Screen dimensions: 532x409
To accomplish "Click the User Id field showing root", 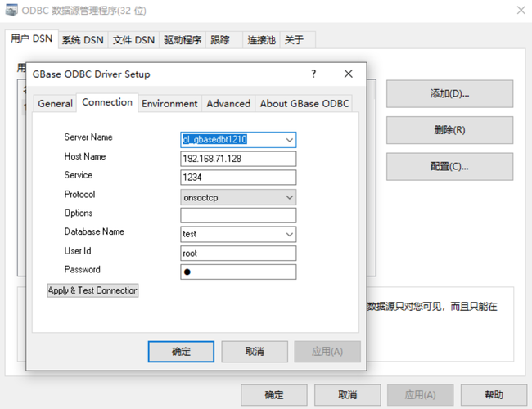I will click(x=238, y=254).
